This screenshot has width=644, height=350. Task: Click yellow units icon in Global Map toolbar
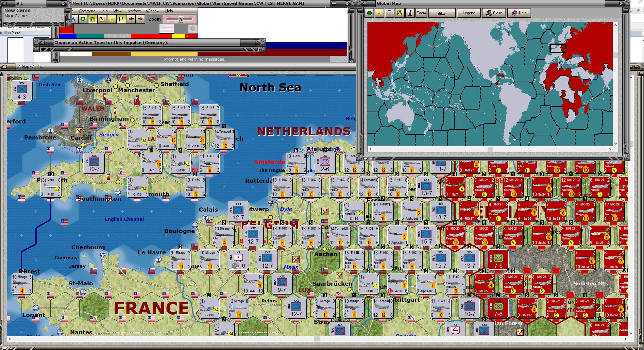pyautogui.click(x=400, y=13)
